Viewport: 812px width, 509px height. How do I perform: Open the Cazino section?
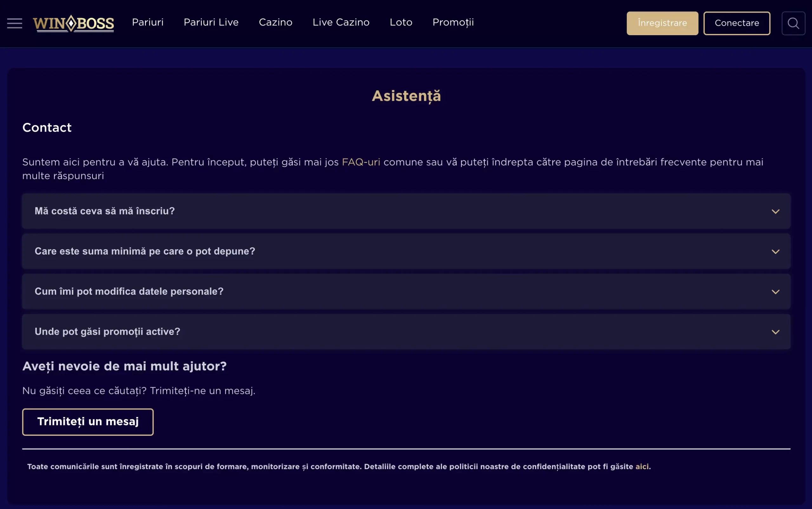[x=275, y=22]
